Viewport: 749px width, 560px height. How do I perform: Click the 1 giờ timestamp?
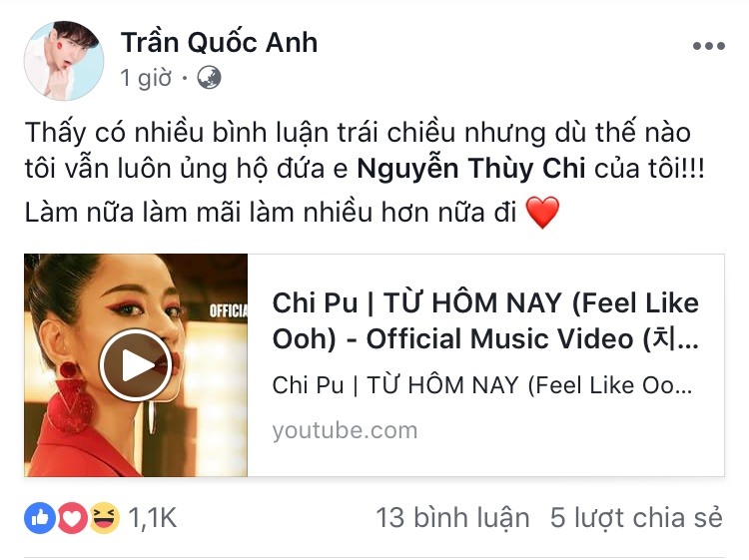point(146,78)
